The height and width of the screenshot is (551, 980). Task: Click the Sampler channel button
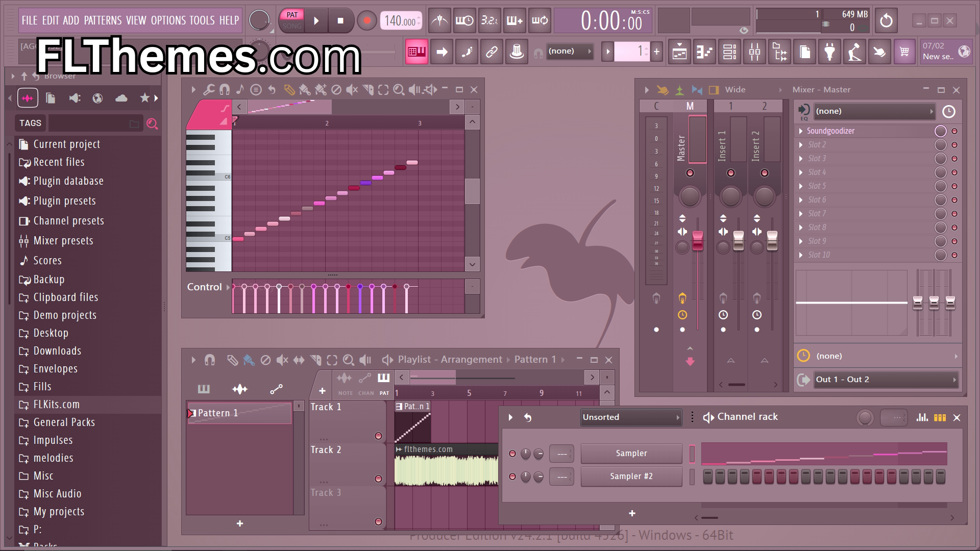pos(631,454)
